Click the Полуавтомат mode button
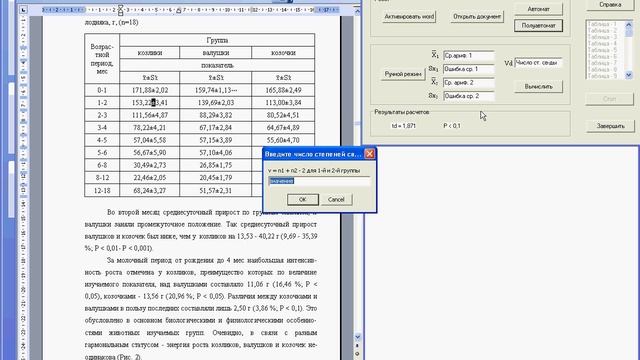This screenshot has height=360, width=640. point(538,26)
